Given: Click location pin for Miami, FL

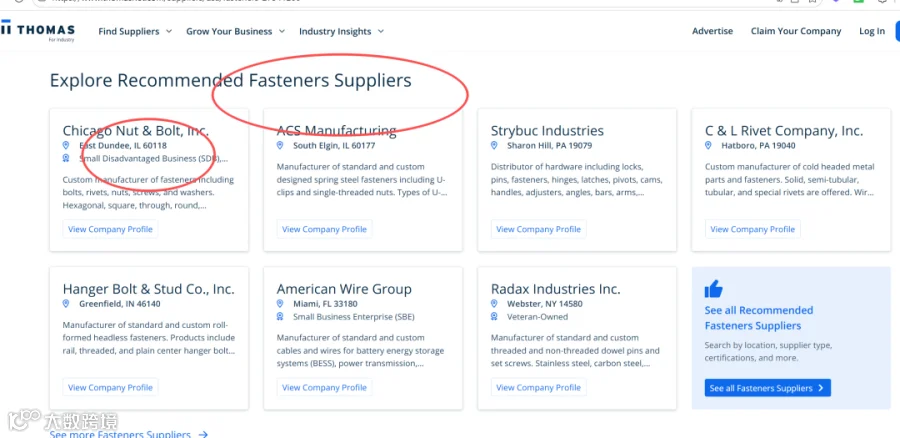Looking at the screenshot, I should (280, 304).
